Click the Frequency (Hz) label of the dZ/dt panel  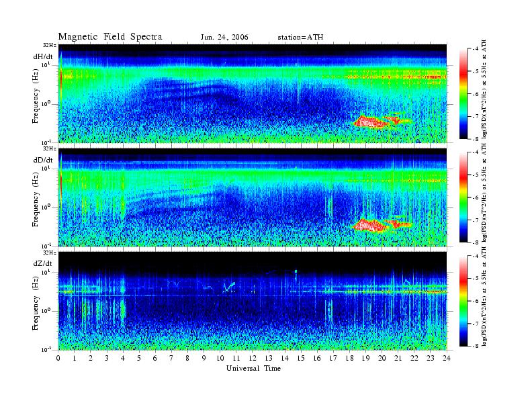coord(36,303)
